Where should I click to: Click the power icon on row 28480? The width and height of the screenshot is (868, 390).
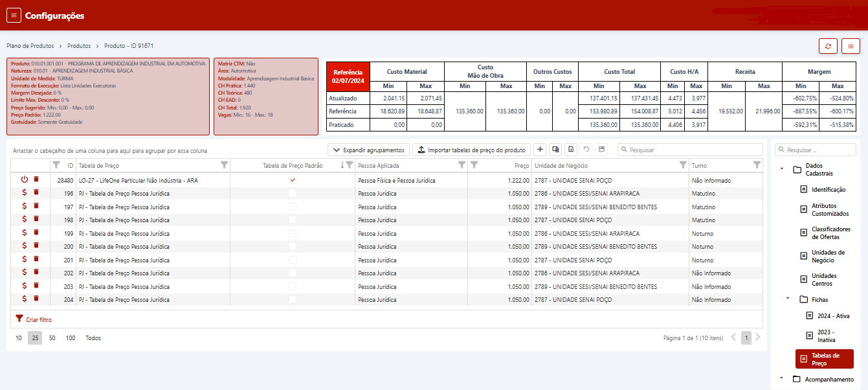pos(25,179)
